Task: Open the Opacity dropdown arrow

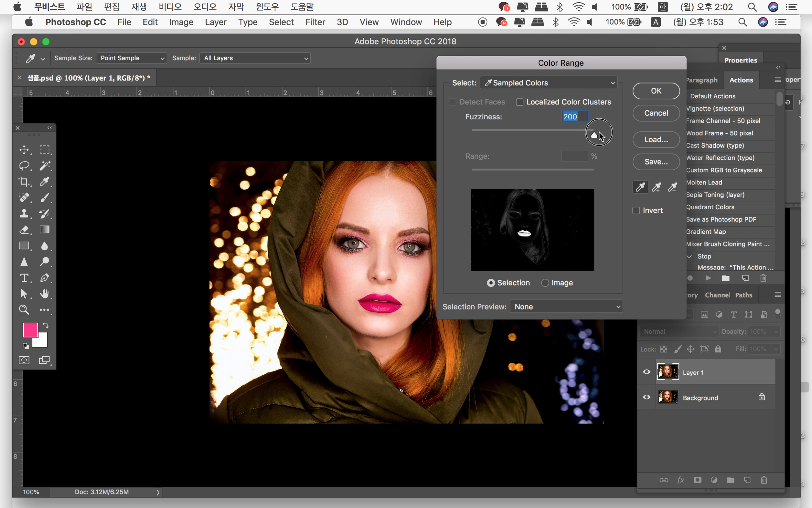Action: click(776, 331)
